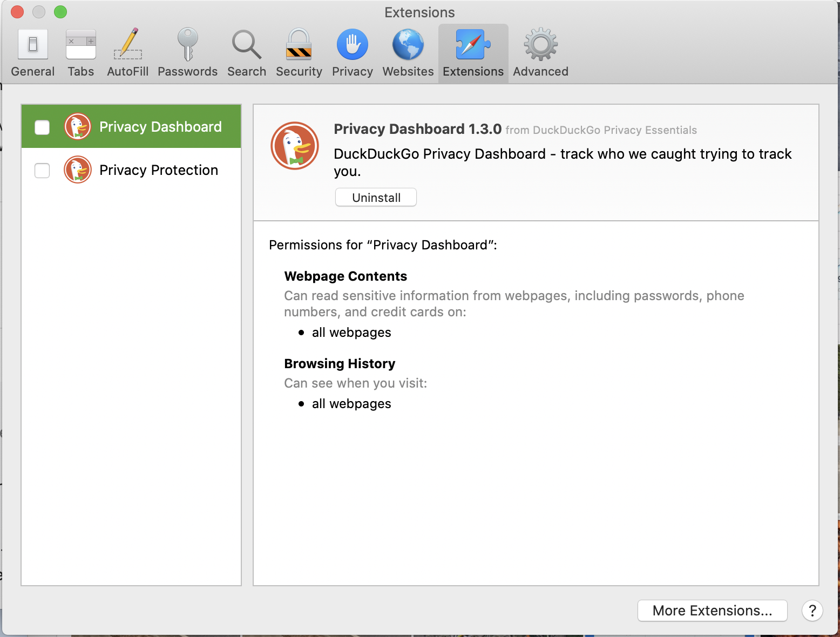Viewport: 840px width, 637px height.
Task: Select Privacy Protection in the extensions list
Action: click(x=131, y=170)
